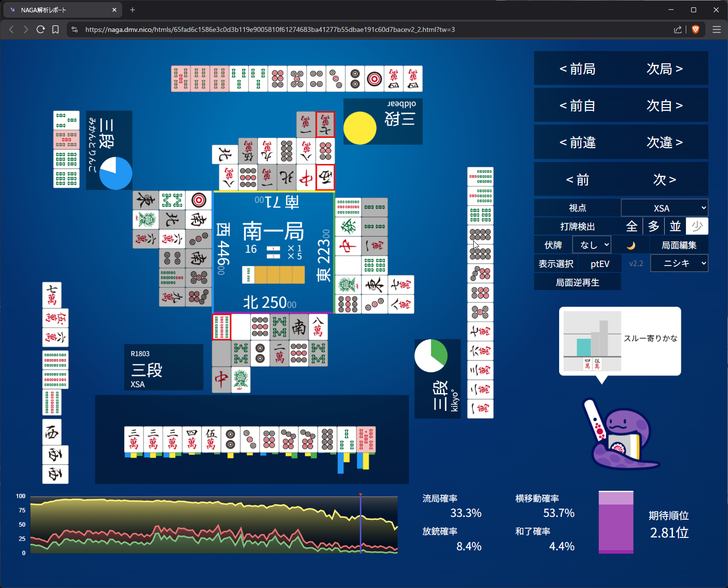Click the purple expected rank bar
Screen dimensions: 728x588
coord(616,522)
